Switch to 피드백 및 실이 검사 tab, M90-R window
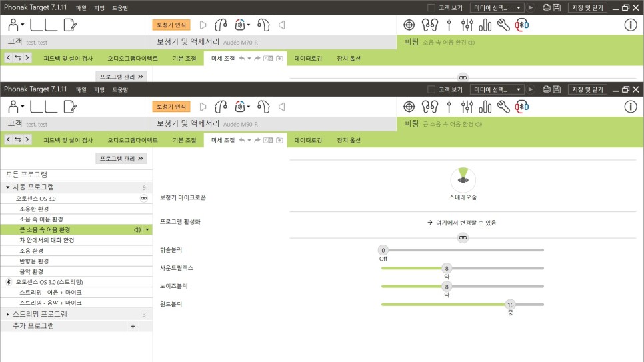 pos(68,140)
